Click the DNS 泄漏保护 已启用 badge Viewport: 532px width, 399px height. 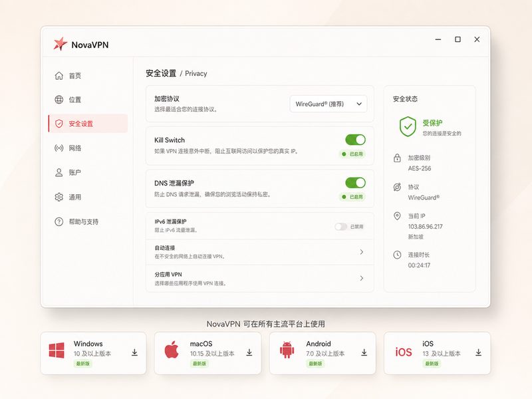tap(352, 197)
